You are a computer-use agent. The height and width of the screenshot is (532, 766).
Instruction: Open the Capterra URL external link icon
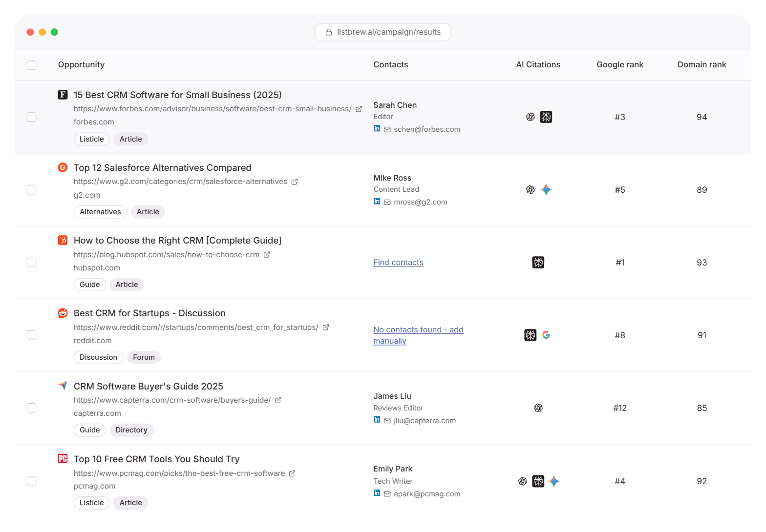pyautogui.click(x=278, y=400)
